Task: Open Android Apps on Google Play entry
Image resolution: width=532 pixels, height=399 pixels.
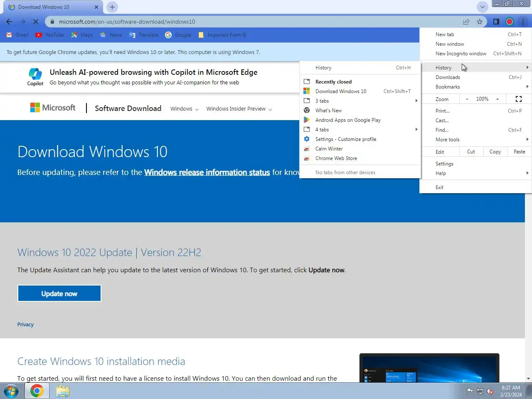Action: 360,120
